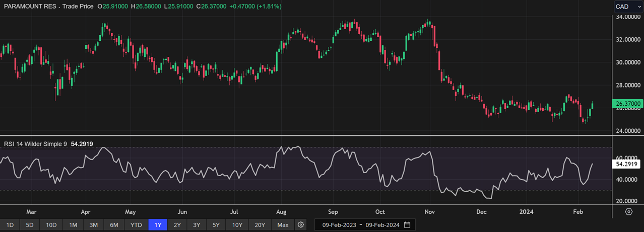Click the Aug label on time axis

click(282, 212)
